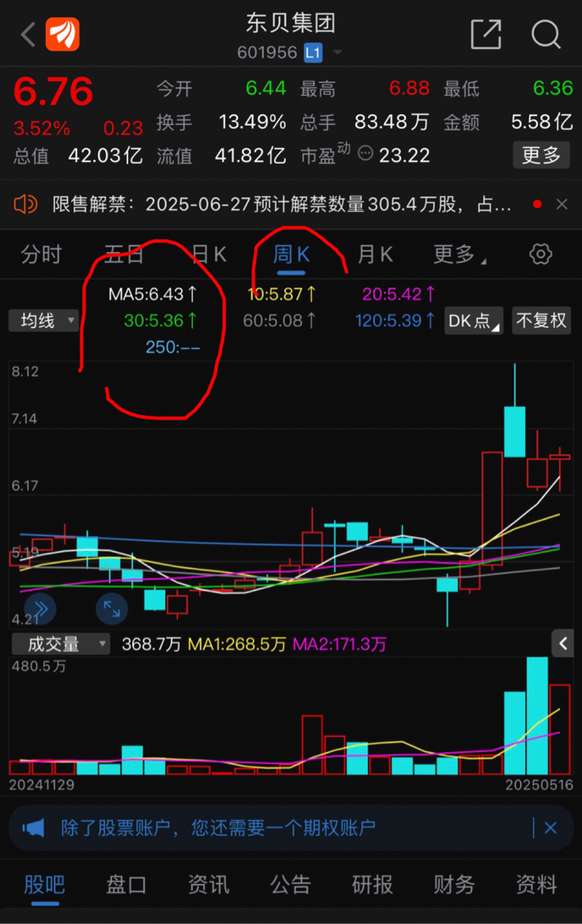Close the 期权账户 promotion banner
The height and width of the screenshot is (924, 582).
point(551,828)
